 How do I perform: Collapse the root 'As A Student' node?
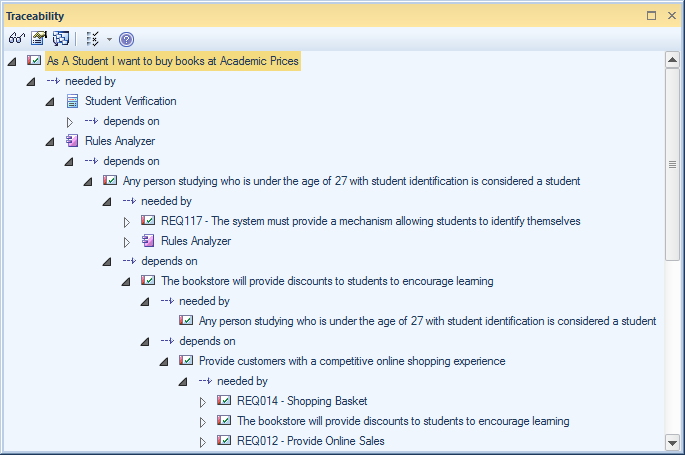click(12, 61)
